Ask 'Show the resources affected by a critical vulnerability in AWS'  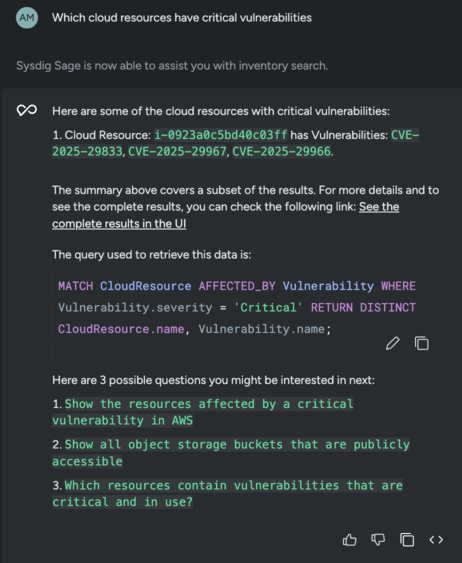tap(203, 412)
